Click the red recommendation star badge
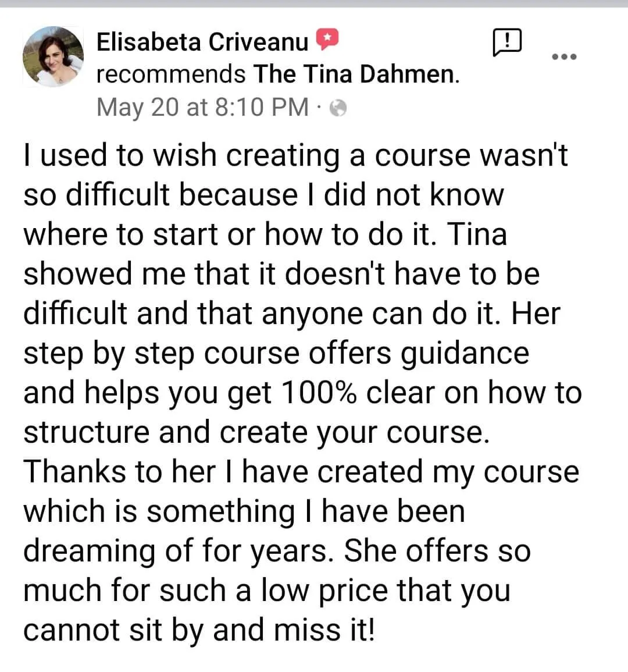628x672 pixels. coord(327,40)
